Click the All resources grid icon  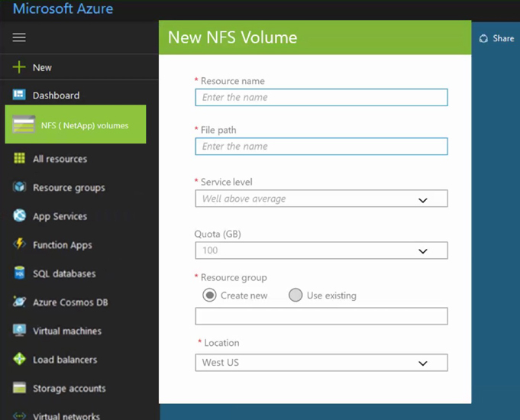tap(19, 158)
